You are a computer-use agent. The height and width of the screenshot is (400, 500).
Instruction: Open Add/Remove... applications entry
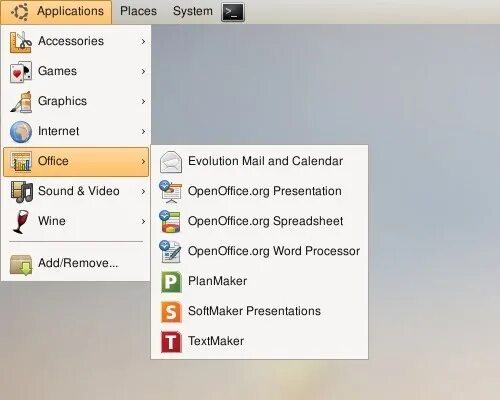[77, 263]
